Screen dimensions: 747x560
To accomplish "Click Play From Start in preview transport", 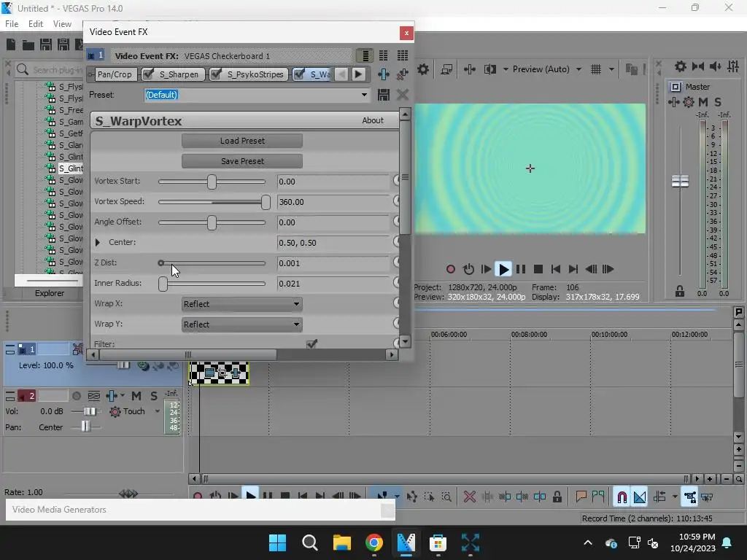I will tap(486, 270).
